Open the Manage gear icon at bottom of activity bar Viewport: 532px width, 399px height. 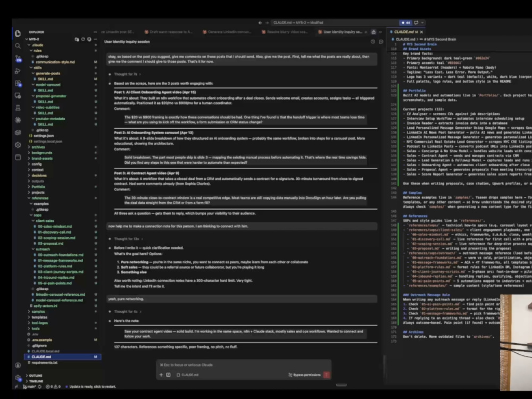(18, 378)
